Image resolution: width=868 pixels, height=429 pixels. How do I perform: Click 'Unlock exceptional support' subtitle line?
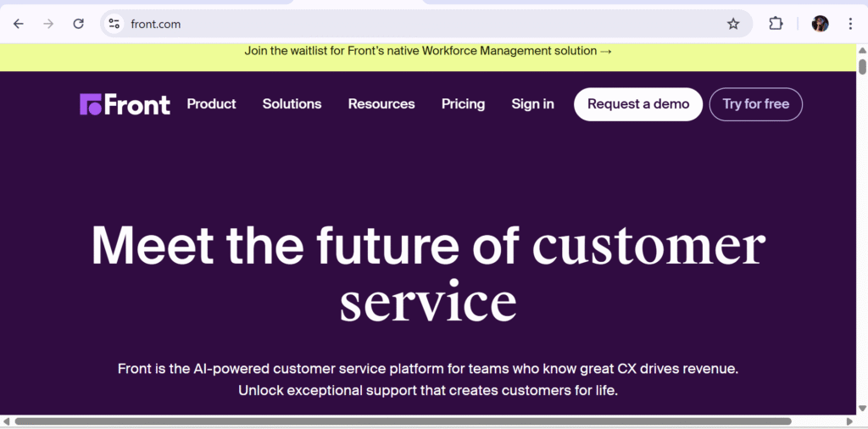(x=428, y=390)
